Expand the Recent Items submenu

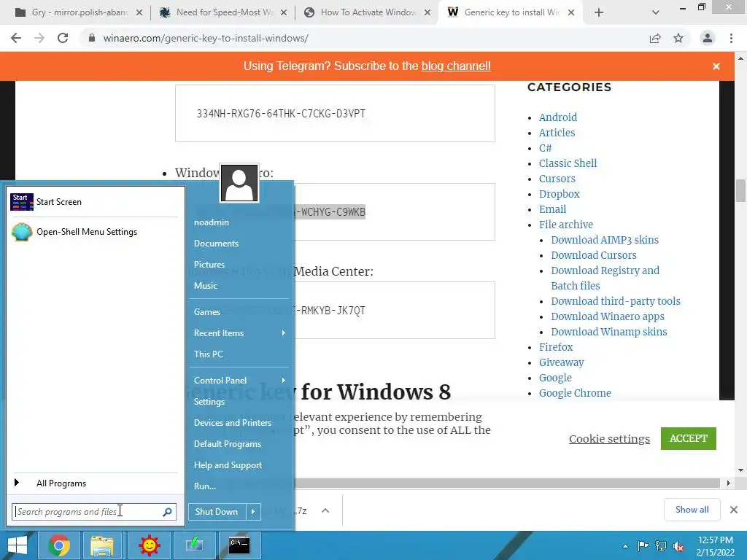284,332
